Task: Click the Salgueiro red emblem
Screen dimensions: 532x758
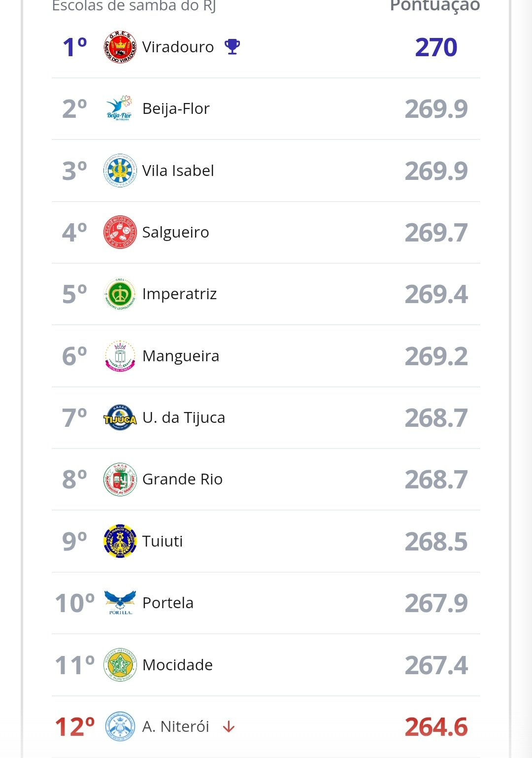Action: pyautogui.click(x=120, y=232)
